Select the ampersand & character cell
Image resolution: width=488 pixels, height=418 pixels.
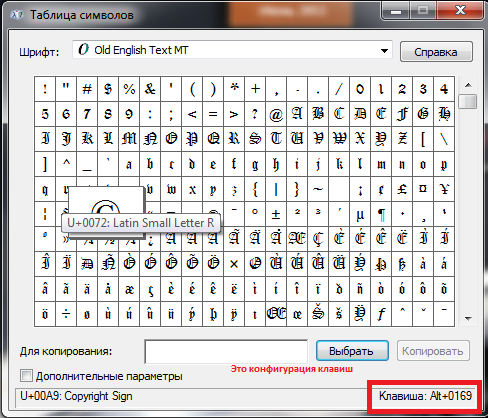tap(150, 89)
